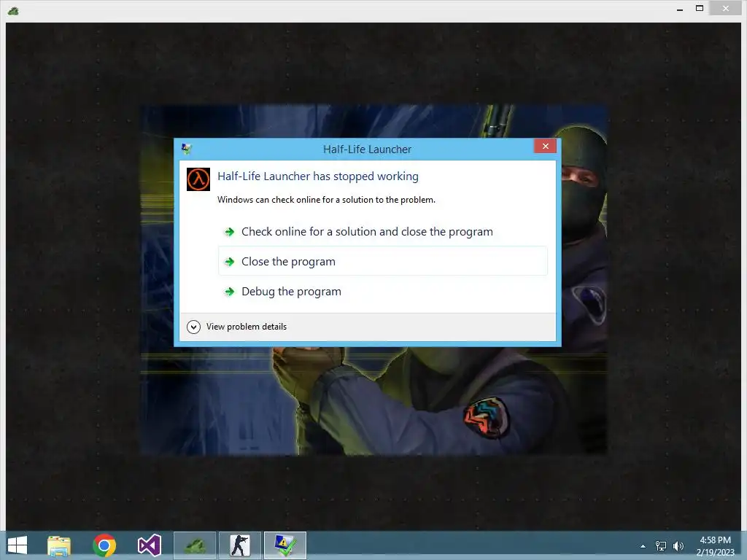Open File Explorer from taskbar
Screen dimensions: 747x560
click(59, 545)
